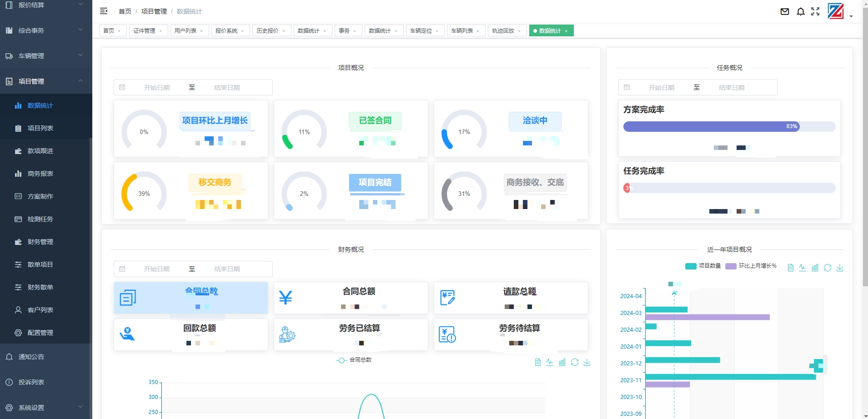Select the 劳务已结算 card icon
The image size is (868, 419).
pos(287,334)
